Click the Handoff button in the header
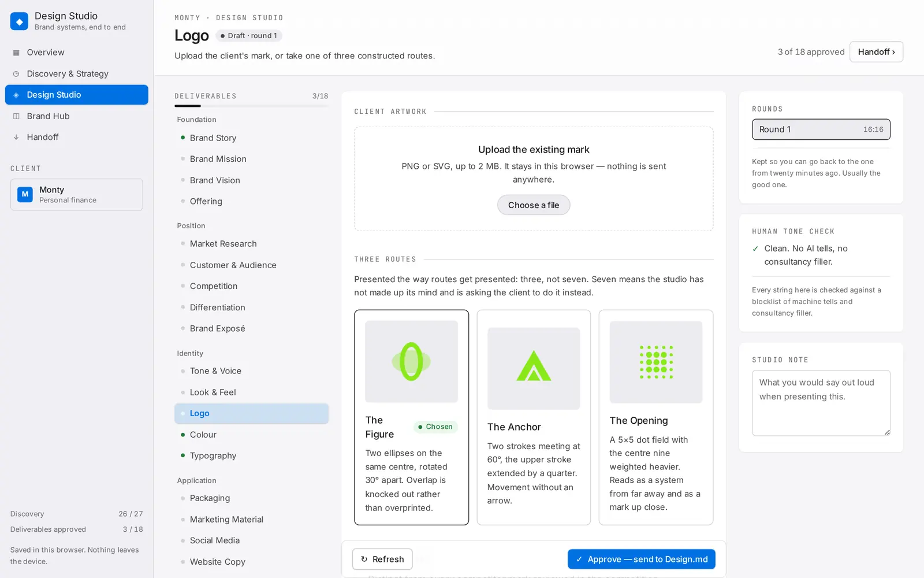 click(x=876, y=52)
